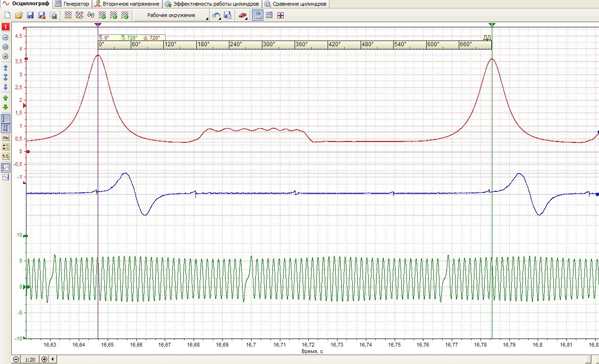Click the purple vertical-arrows toolbar icon
Image resolution: width=599 pixels, height=364 pixels.
[x=281, y=16]
